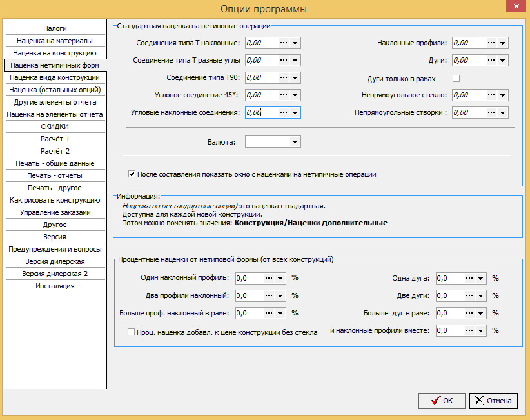
Task: Uncheck После составления показать окно с наценками
Action: [132, 174]
